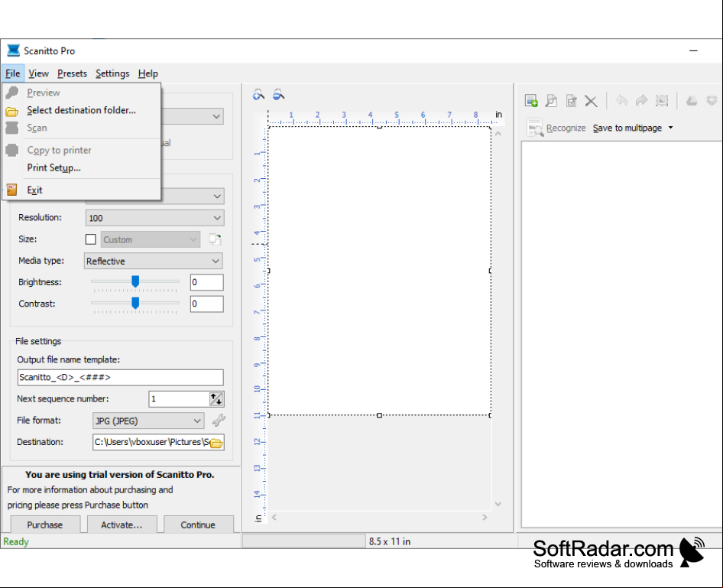Open the Resolution dropdown

click(154, 218)
